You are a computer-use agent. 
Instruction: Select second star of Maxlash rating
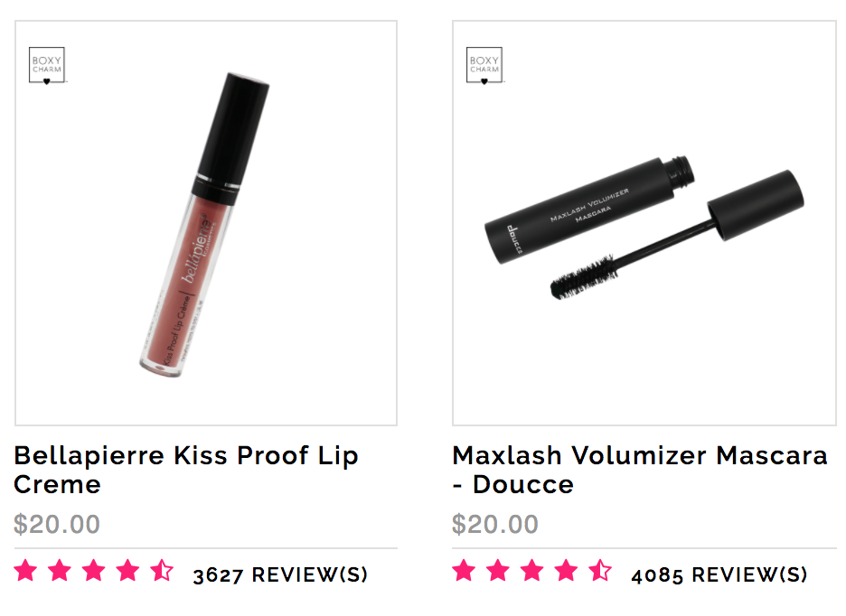point(498,570)
